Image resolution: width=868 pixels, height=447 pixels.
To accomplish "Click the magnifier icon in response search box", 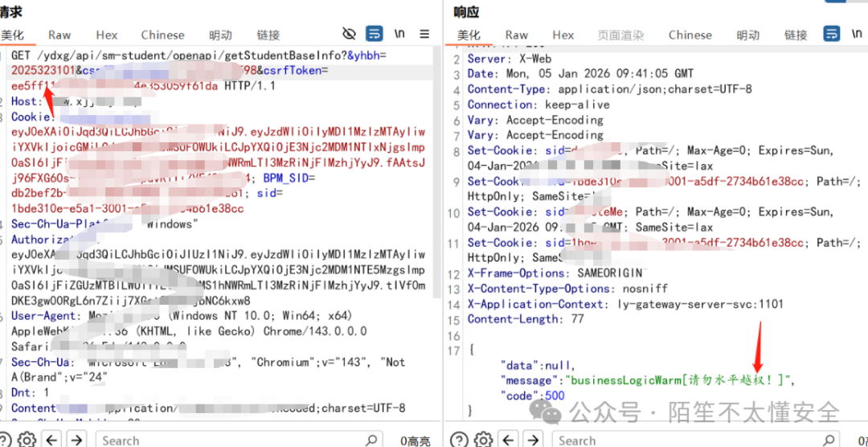I will [827, 441].
